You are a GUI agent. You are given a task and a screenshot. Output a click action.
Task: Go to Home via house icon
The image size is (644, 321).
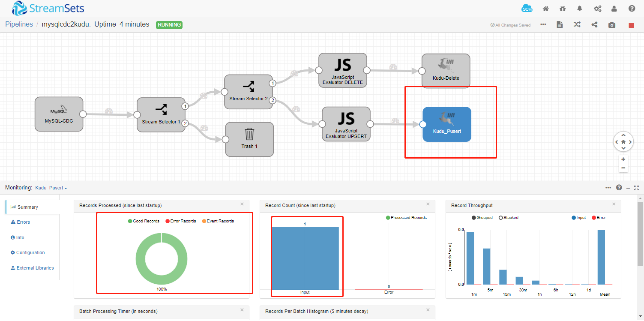pyautogui.click(x=546, y=9)
